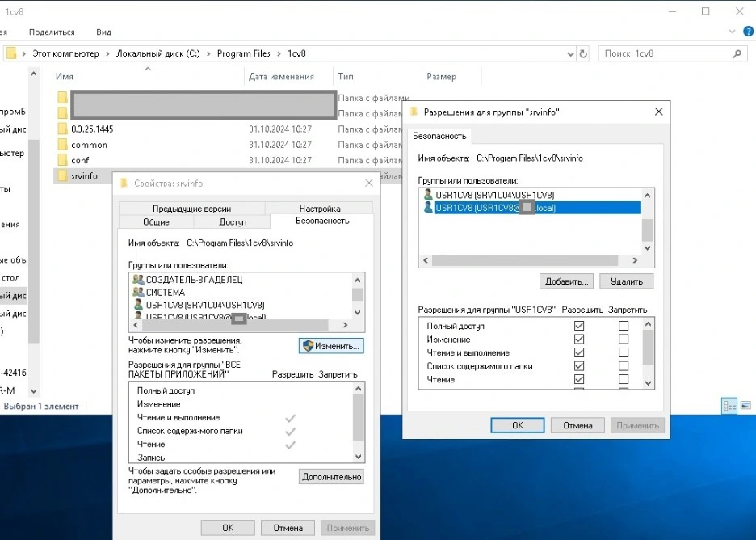This screenshot has height=540, width=756.
Task: Toggle Allow checkbox for Список содержимого папки
Action: point(578,366)
